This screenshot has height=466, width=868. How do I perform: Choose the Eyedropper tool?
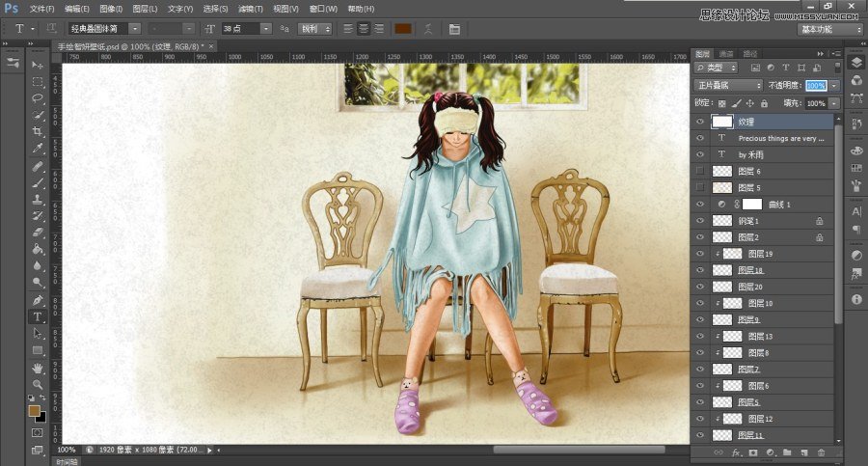point(38,148)
